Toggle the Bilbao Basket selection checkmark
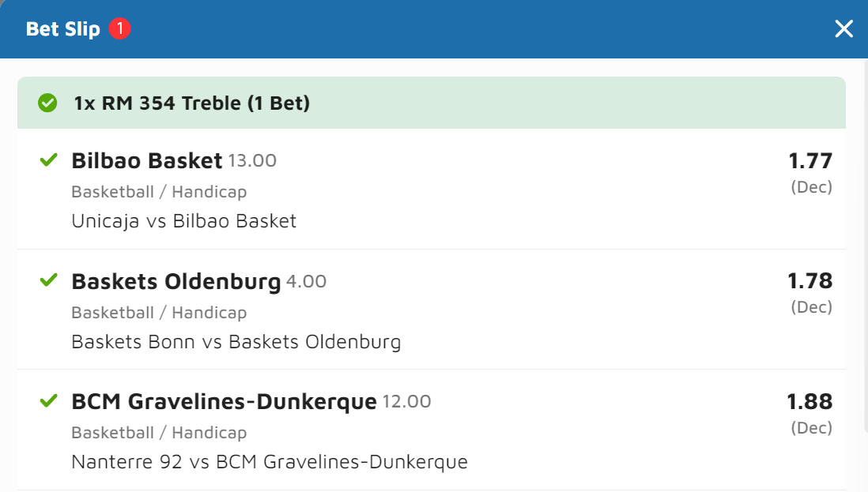This screenshot has height=492, width=868. (49, 160)
